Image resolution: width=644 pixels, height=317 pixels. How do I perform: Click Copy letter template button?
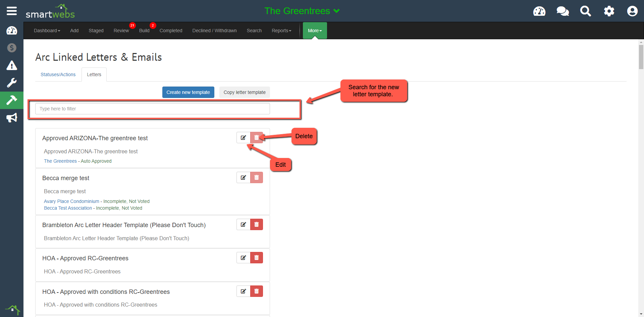pos(245,92)
